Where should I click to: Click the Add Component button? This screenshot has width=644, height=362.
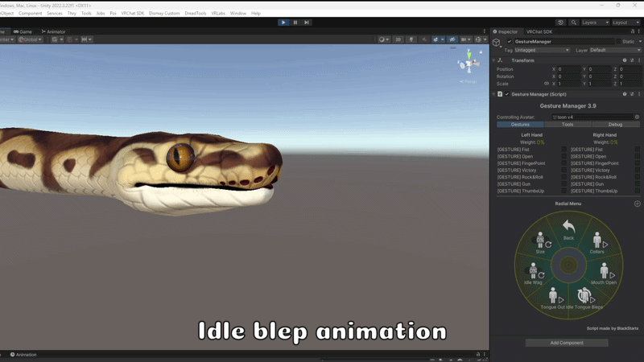point(567,343)
